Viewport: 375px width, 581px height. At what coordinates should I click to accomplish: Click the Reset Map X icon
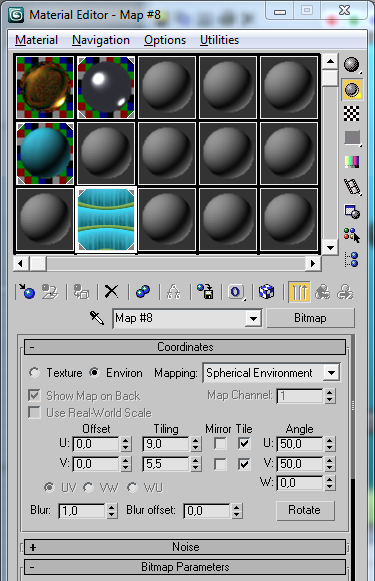coord(112,292)
